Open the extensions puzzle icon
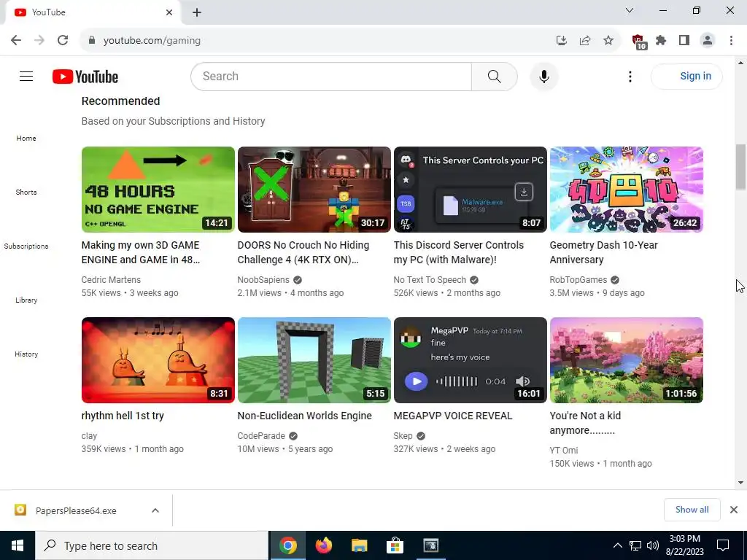The width and height of the screenshot is (747, 560). pyautogui.click(x=661, y=41)
